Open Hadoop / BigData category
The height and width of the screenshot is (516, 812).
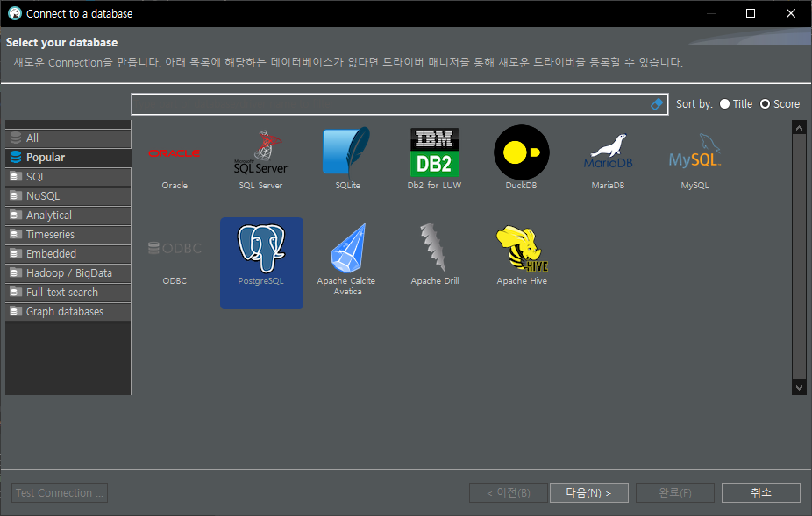68,273
